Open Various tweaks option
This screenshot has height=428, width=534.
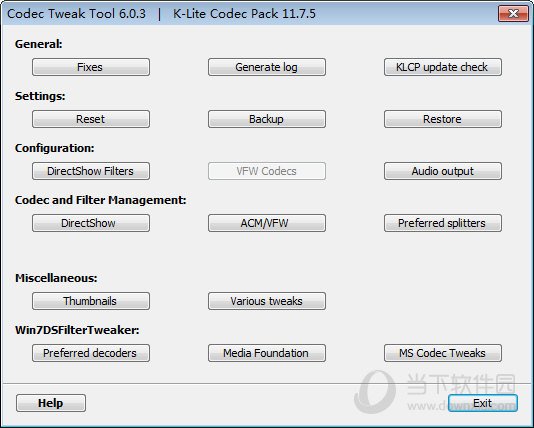267,301
